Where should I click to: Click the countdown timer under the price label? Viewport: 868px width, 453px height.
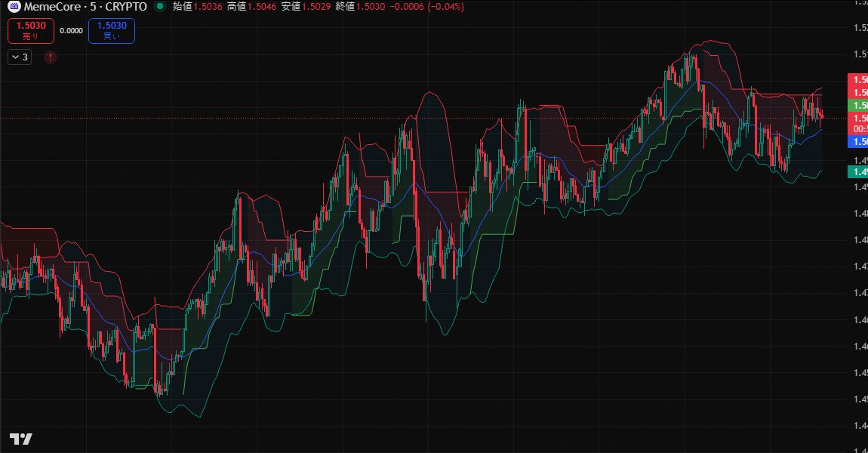860,130
